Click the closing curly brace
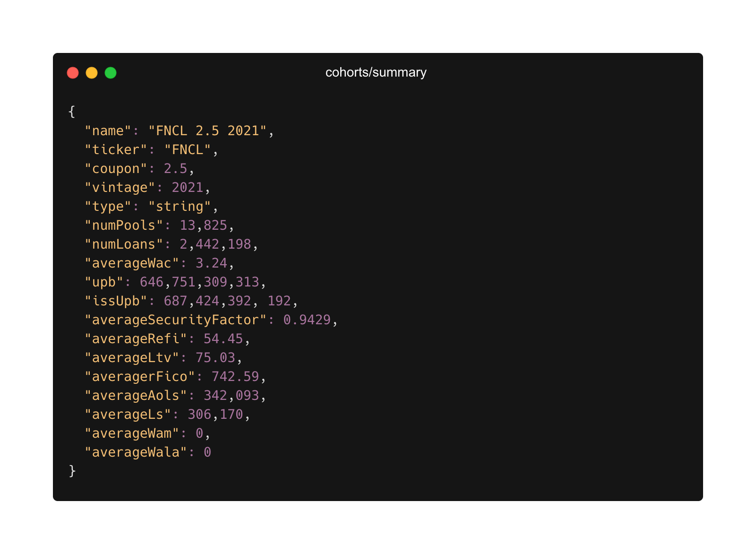 tap(72, 471)
